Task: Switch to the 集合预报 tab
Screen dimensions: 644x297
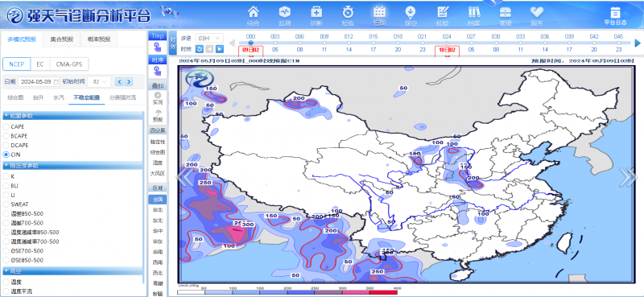Action: click(x=62, y=39)
